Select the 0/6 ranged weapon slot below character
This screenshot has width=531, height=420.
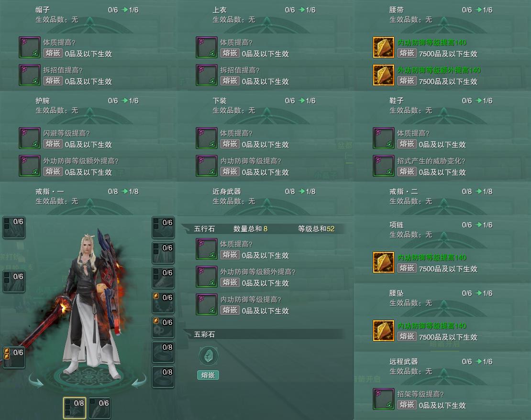[x=100, y=408]
